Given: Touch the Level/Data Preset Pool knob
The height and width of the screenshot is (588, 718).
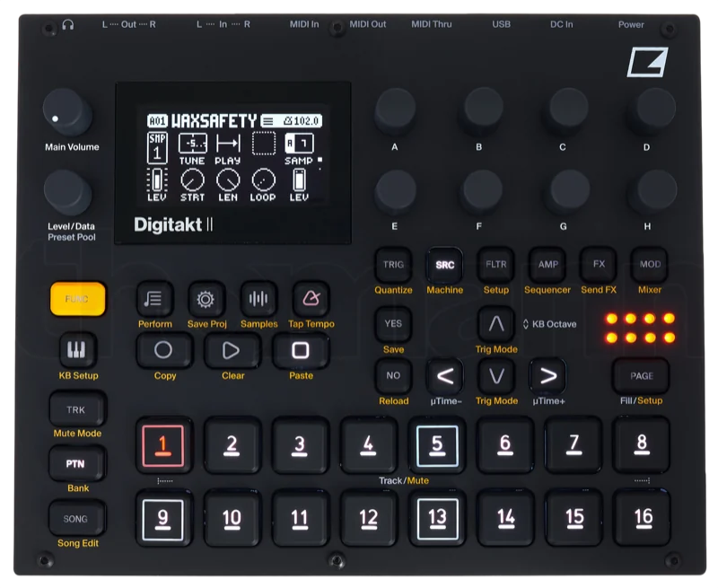Looking at the screenshot, I should [x=67, y=192].
